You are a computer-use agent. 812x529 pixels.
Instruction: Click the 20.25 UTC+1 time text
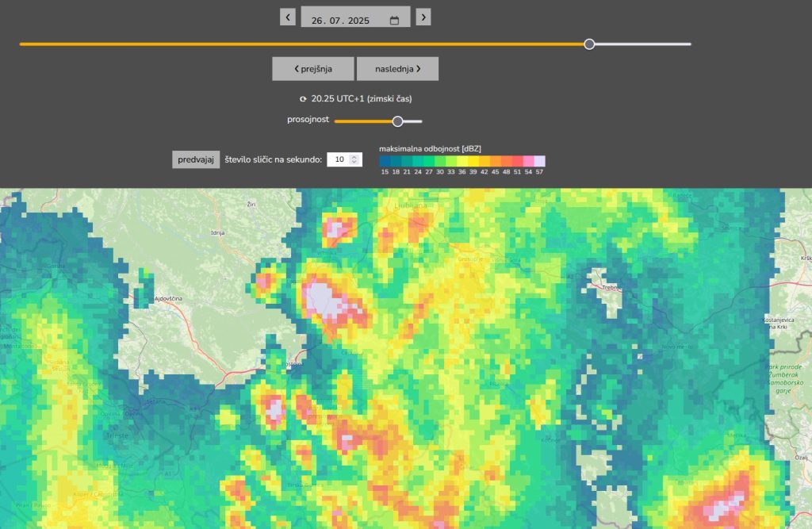361,99
